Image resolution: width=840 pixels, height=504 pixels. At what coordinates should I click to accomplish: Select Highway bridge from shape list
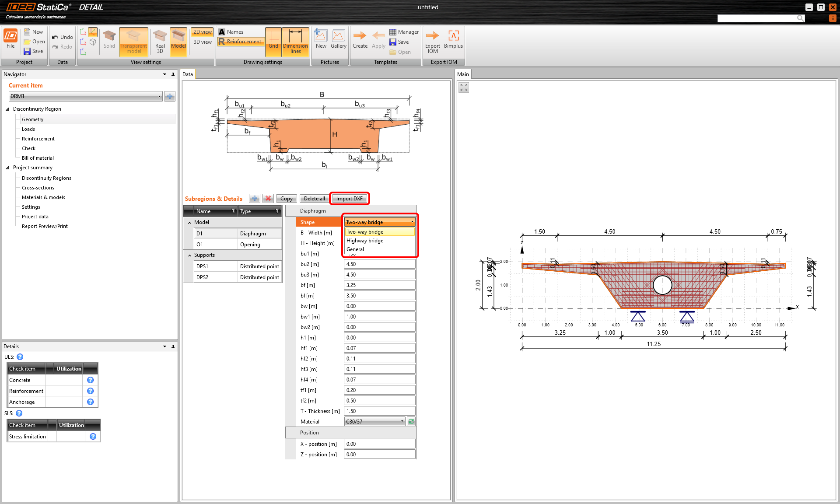(365, 241)
